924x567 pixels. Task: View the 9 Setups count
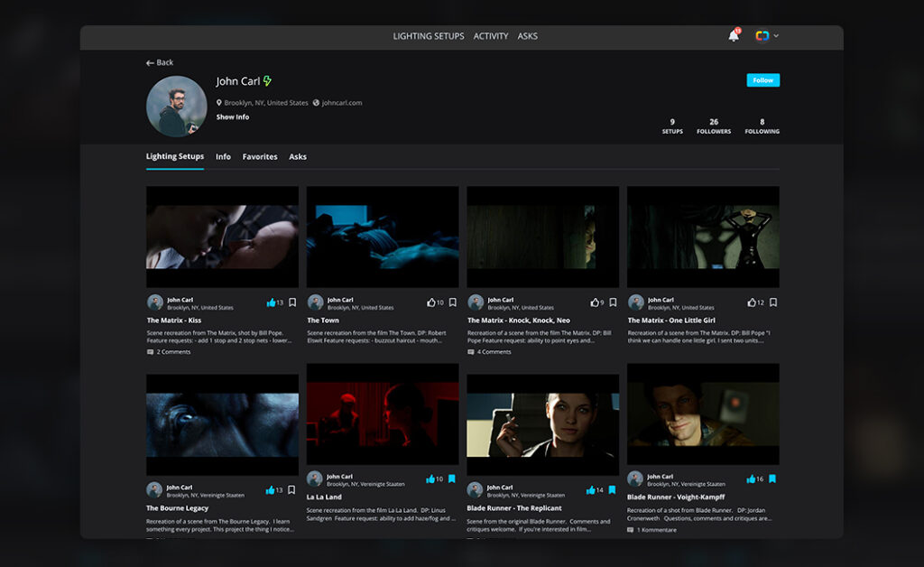coord(672,126)
